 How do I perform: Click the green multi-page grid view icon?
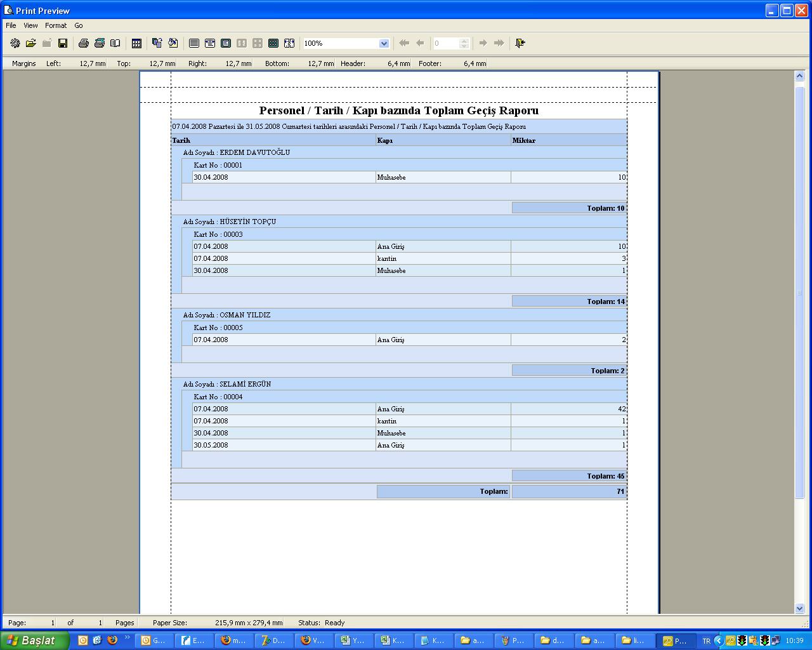pos(273,43)
